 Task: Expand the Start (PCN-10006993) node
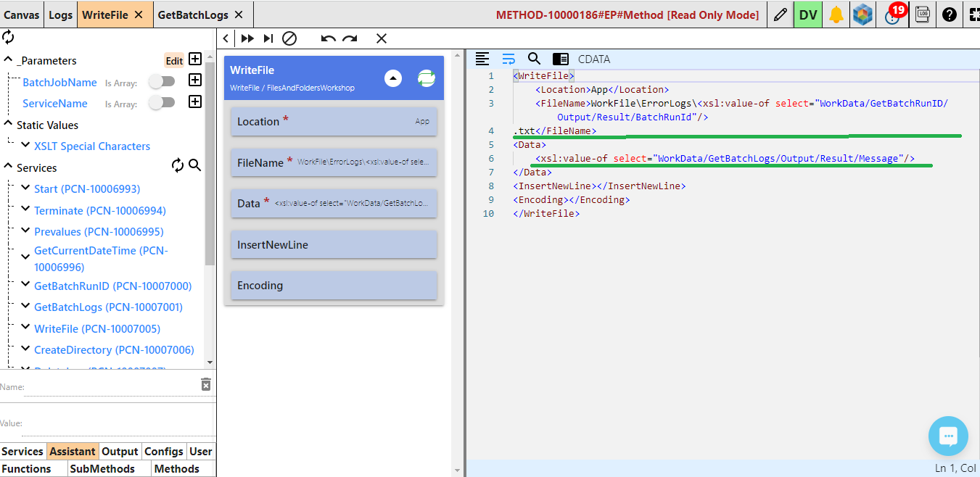[x=26, y=188]
